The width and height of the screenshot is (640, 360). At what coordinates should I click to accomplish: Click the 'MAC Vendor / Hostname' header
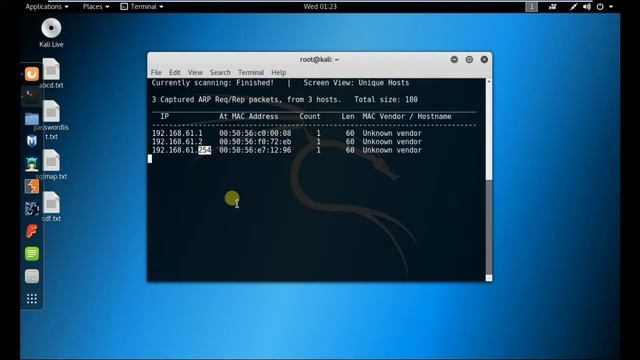click(407, 116)
